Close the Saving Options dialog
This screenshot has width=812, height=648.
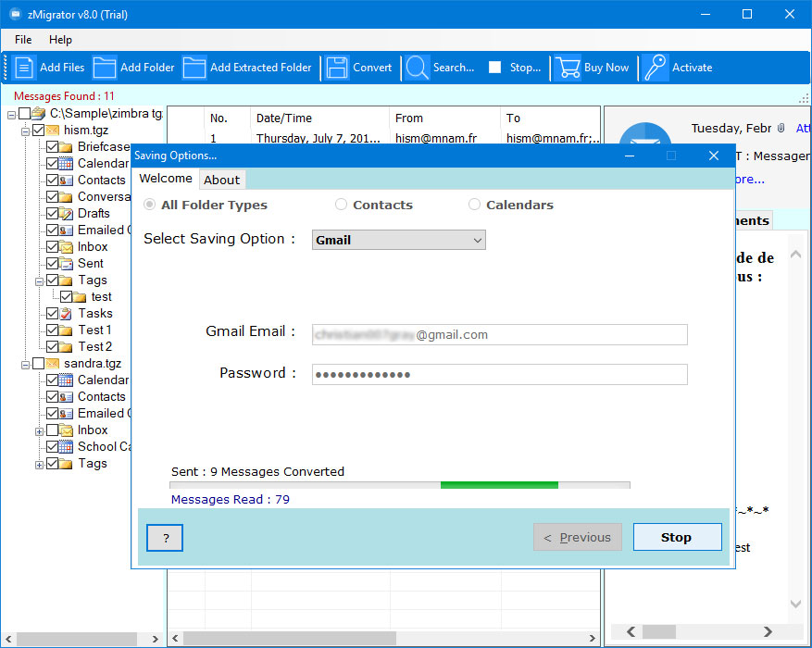(x=714, y=156)
